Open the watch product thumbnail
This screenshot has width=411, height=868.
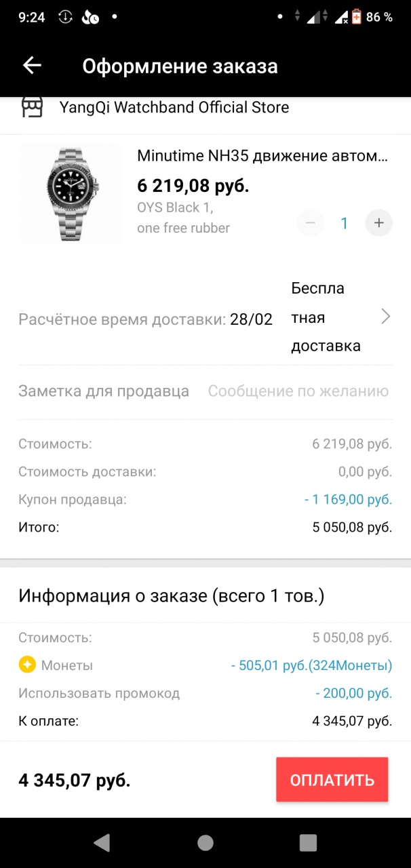click(71, 194)
